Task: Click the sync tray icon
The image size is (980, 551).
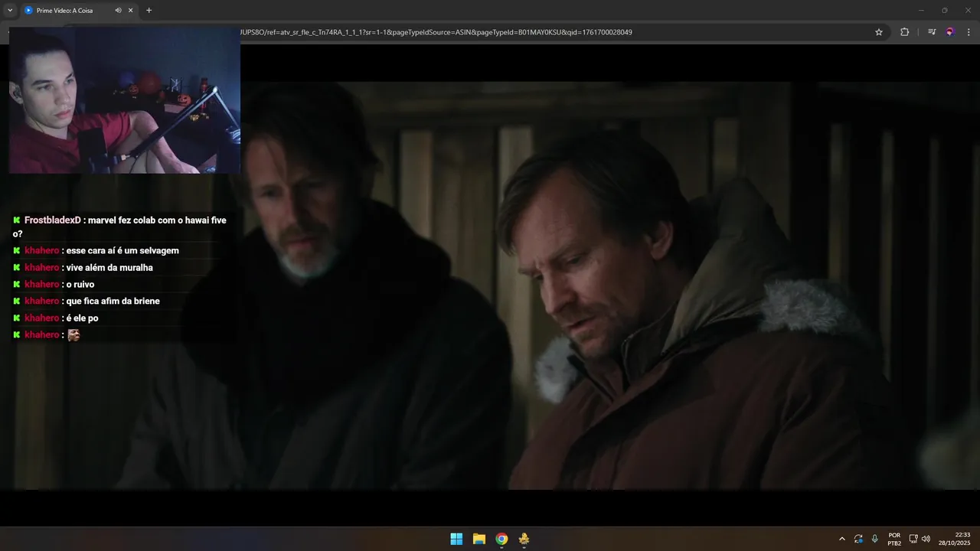Action: point(858,539)
